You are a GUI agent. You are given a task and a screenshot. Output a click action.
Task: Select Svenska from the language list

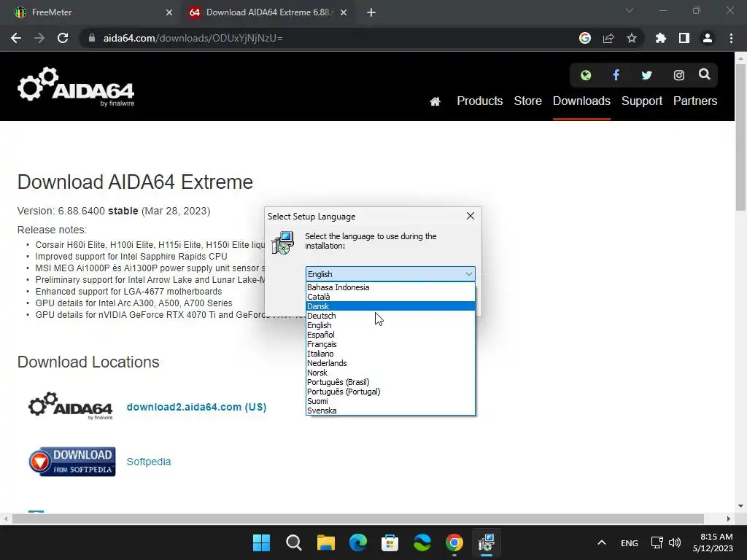click(390, 411)
